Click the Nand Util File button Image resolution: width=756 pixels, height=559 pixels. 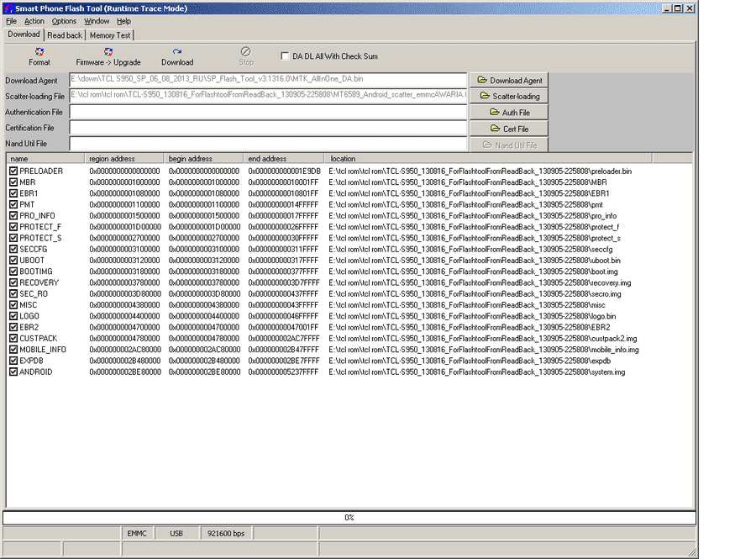point(509,145)
